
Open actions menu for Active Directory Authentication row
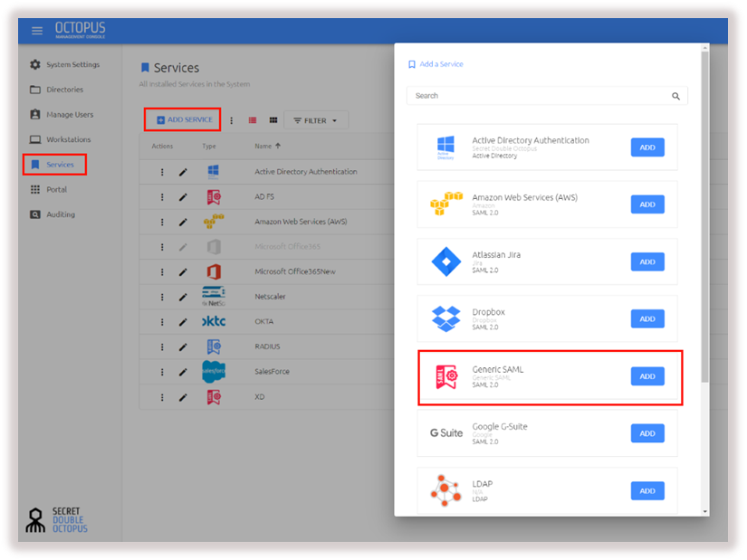[162, 172]
